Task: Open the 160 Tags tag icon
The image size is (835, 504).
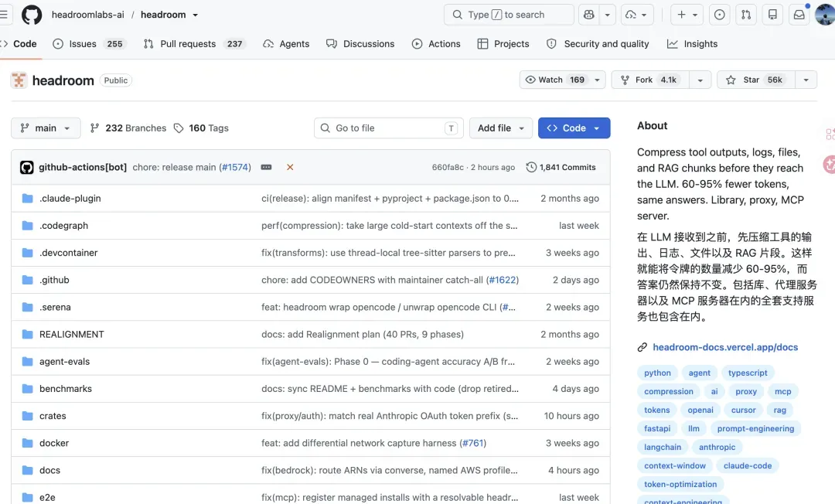Action: pyautogui.click(x=179, y=128)
